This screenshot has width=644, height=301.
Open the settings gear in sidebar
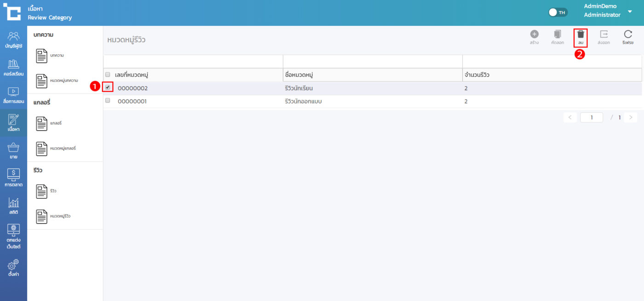tap(13, 268)
